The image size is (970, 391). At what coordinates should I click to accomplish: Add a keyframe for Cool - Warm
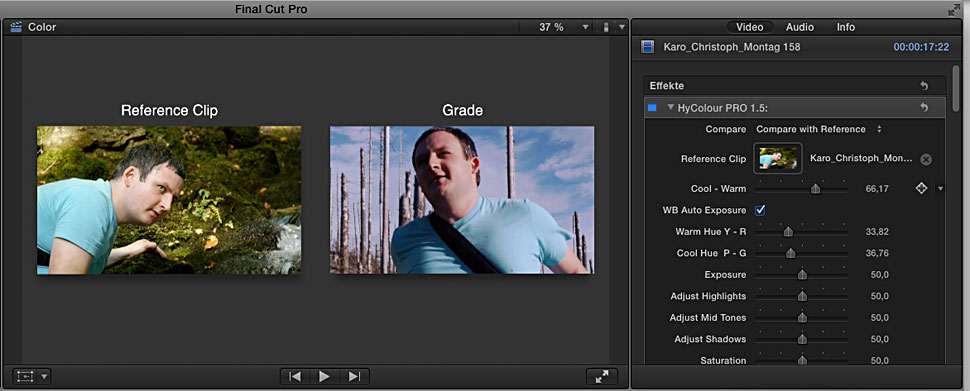[921, 188]
